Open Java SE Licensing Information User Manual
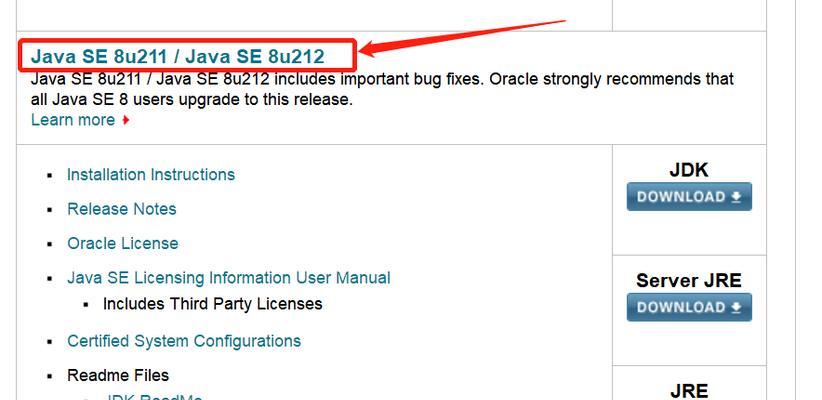Screen dimensions: 822x400 pyautogui.click(x=229, y=278)
